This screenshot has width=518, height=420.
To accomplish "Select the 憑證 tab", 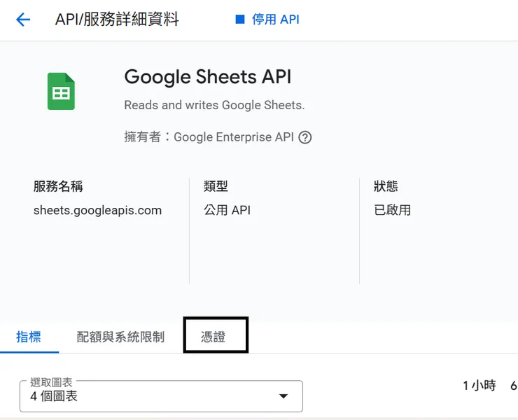I will 213,337.
